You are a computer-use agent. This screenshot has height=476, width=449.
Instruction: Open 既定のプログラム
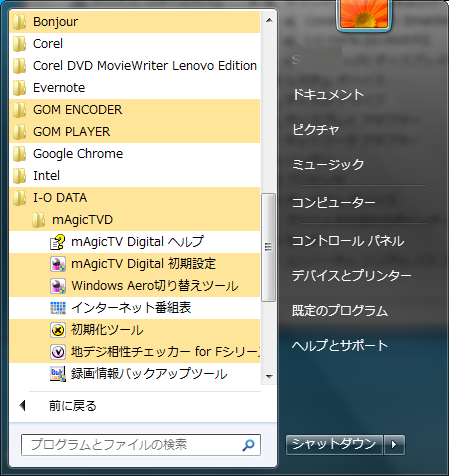(340, 311)
